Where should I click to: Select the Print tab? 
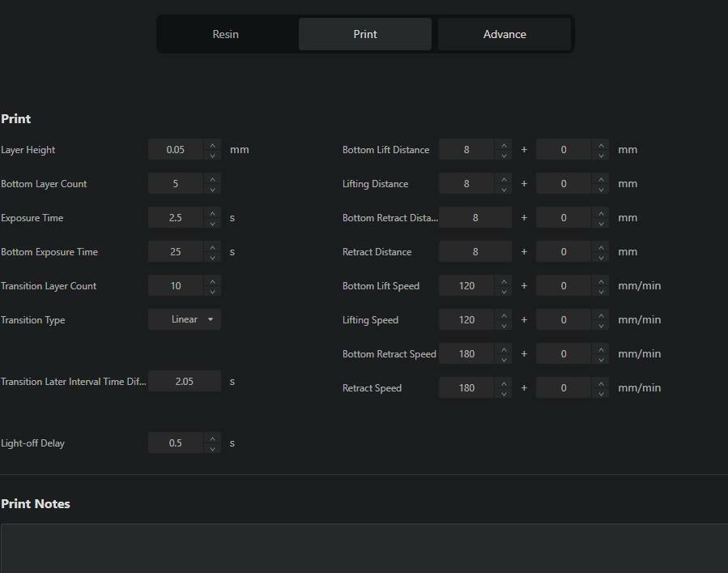click(x=365, y=34)
